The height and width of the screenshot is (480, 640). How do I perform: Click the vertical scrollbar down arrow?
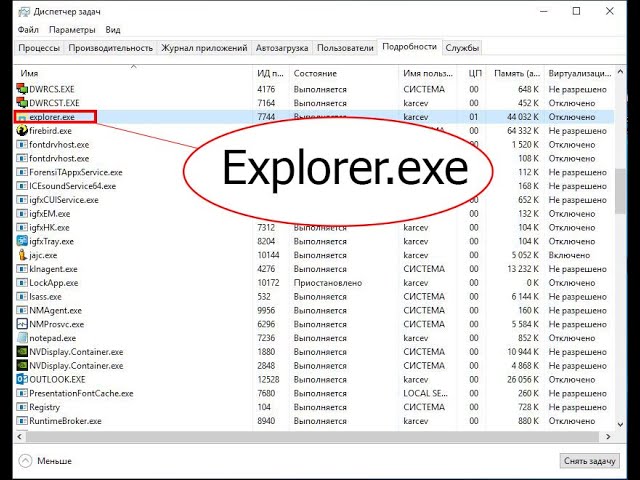click(x=620, y=424)
